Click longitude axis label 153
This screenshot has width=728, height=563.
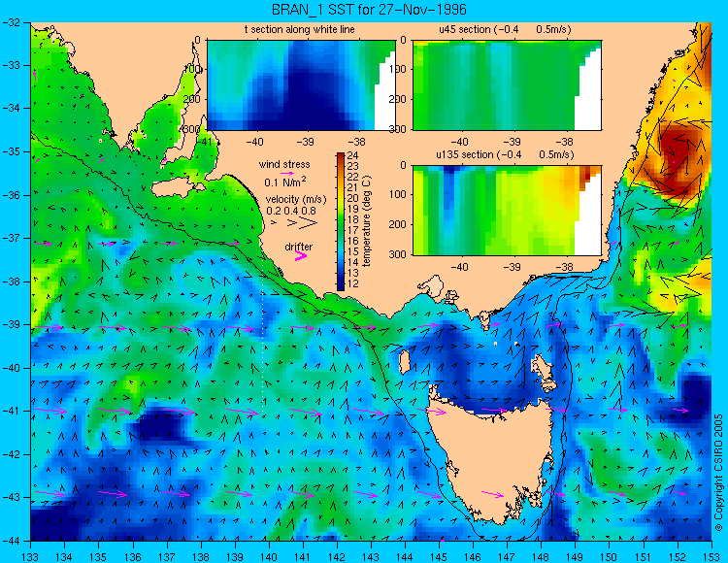pos(711,555)
